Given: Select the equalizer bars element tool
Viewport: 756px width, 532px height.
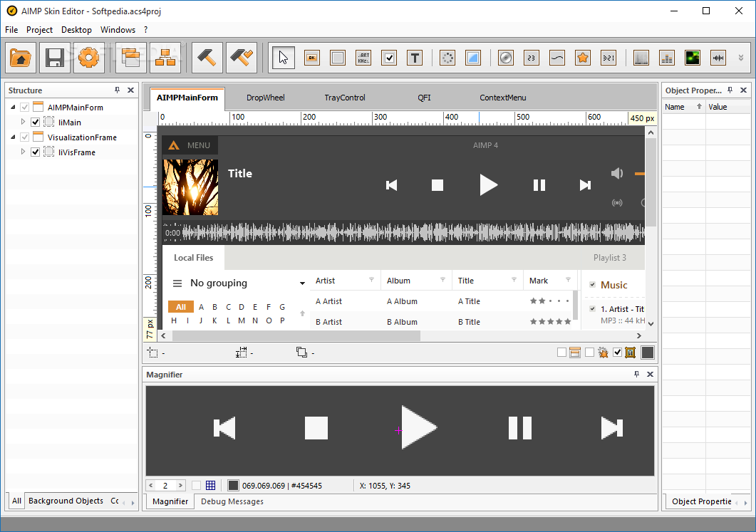Looking at the screenshot, I should tap(667, 58).
